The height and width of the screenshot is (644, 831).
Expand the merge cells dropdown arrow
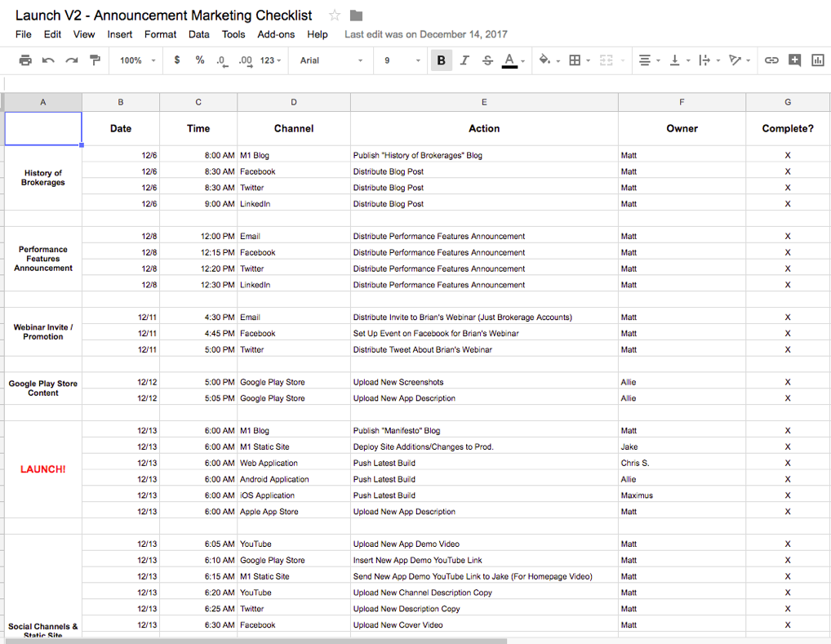point(622,61)
